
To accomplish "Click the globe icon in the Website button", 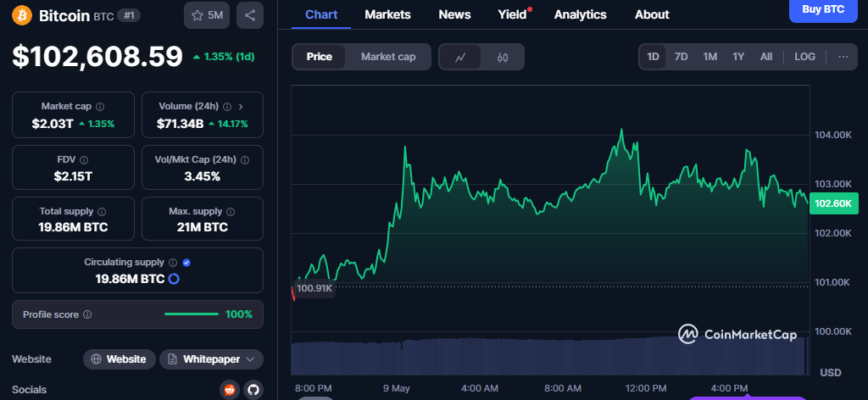I will [97, 359].
